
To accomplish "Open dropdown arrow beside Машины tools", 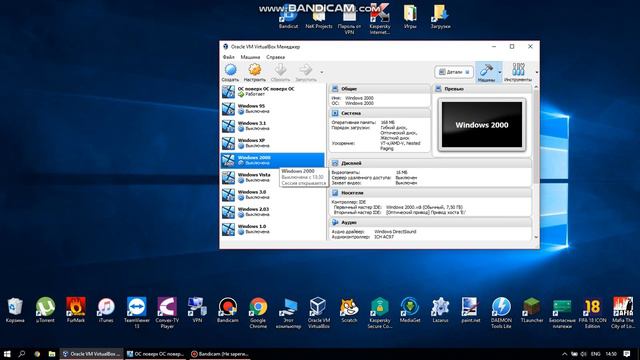I will tap(500, 72).
